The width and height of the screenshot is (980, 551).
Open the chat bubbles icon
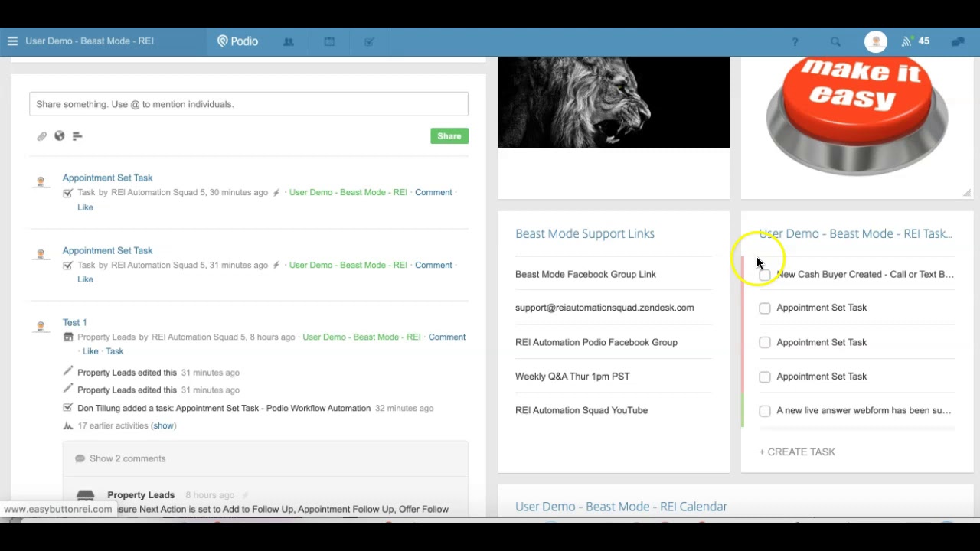tap(958, 42)
